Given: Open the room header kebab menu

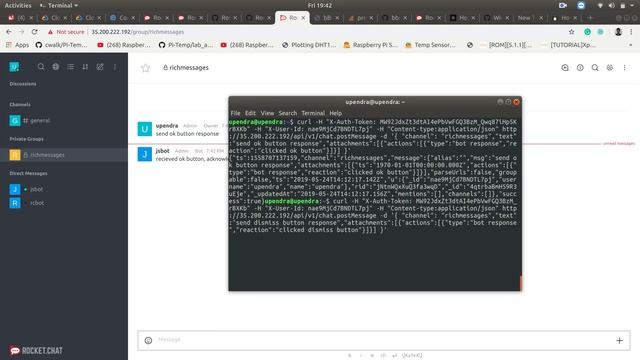Looking at the screenshot, I should (x=624, y=68).
